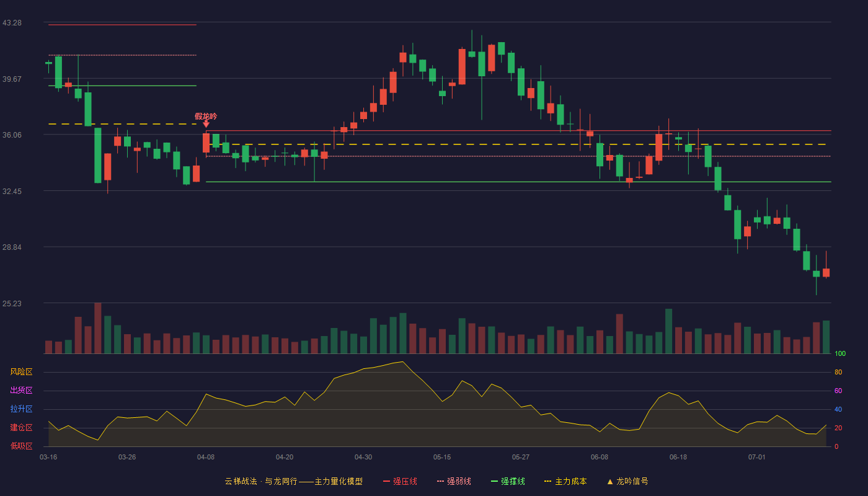Click the 80 indicator scale value

pos(838,372)
